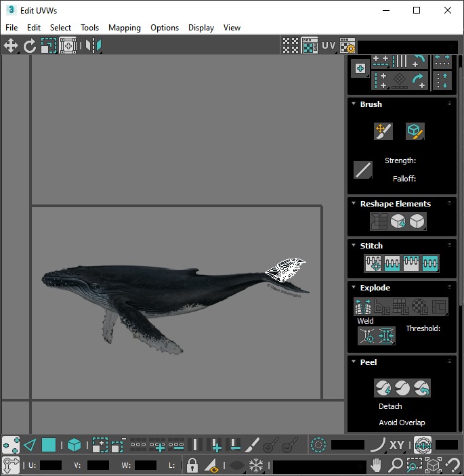Toggle Vertex sub-object mode
The image size is (464, 476).
[11, 446]
